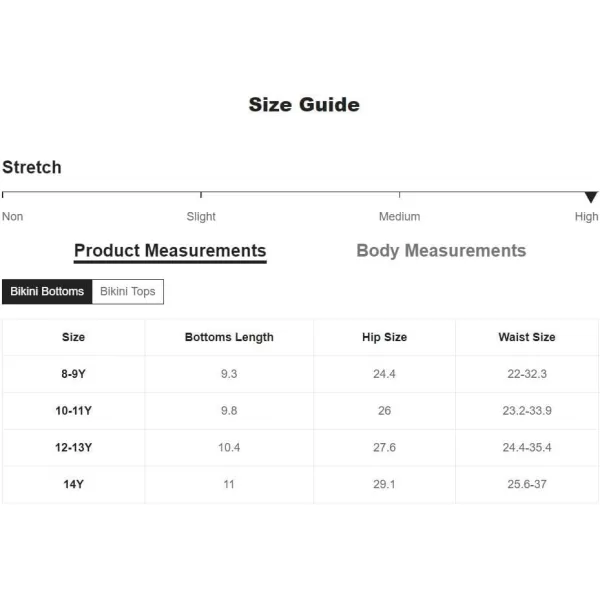The width and height of the screenshot is (600, 600).
Task: Select the 10-11Y size row
Action: [300, 411]
